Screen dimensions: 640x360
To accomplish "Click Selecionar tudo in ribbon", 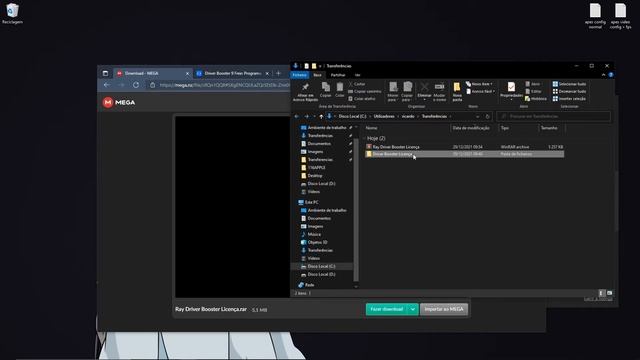I will point(569,84).
